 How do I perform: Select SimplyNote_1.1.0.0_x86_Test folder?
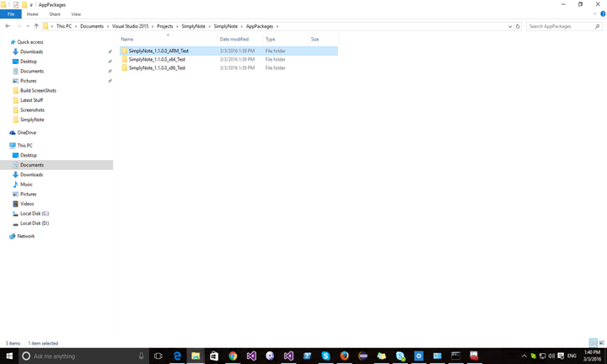point(228,67)
